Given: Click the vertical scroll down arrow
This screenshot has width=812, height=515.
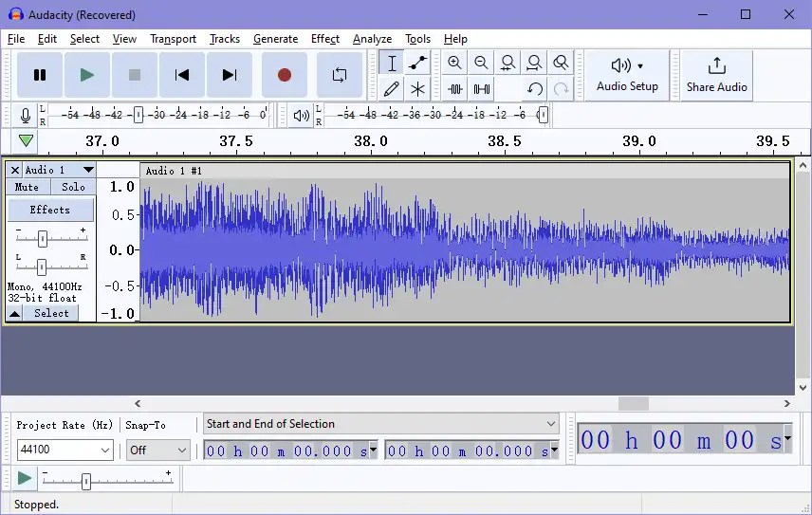Looking at the screenshot, I should pos(803,387).
